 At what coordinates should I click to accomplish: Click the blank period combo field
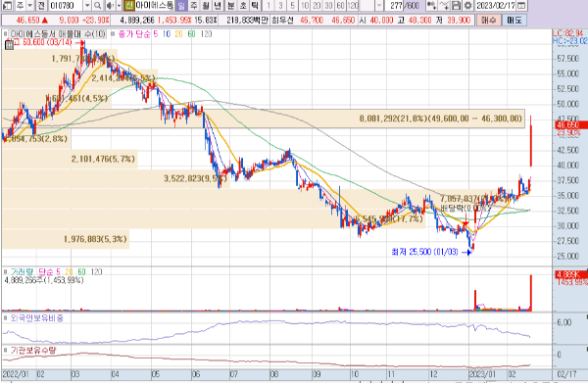(x=367, y=5)
